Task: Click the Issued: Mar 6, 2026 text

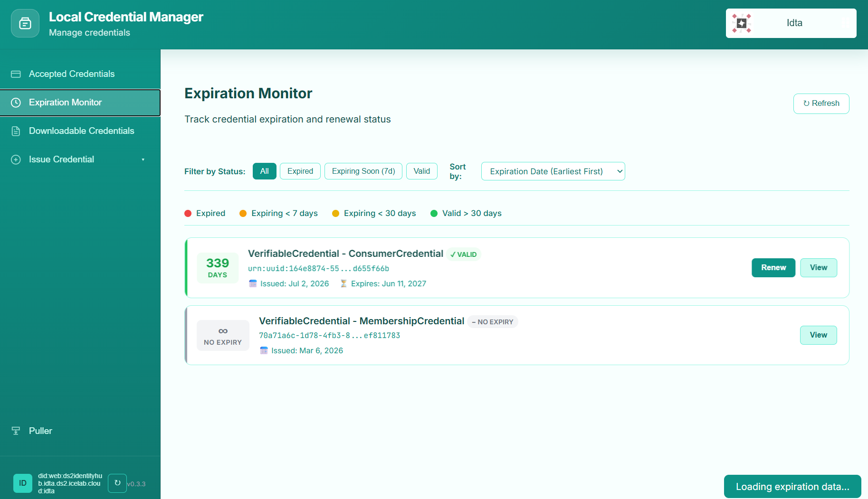Action: click(307, 351)
